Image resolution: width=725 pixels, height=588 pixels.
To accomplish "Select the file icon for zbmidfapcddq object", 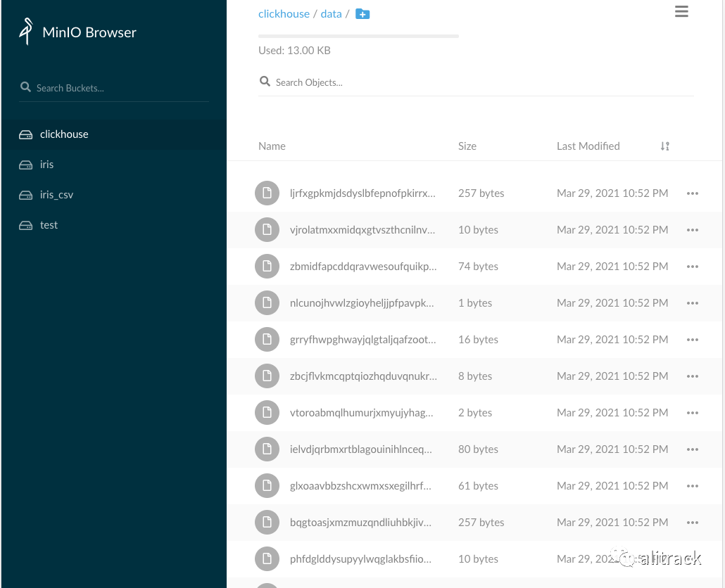I will point(267,267).
